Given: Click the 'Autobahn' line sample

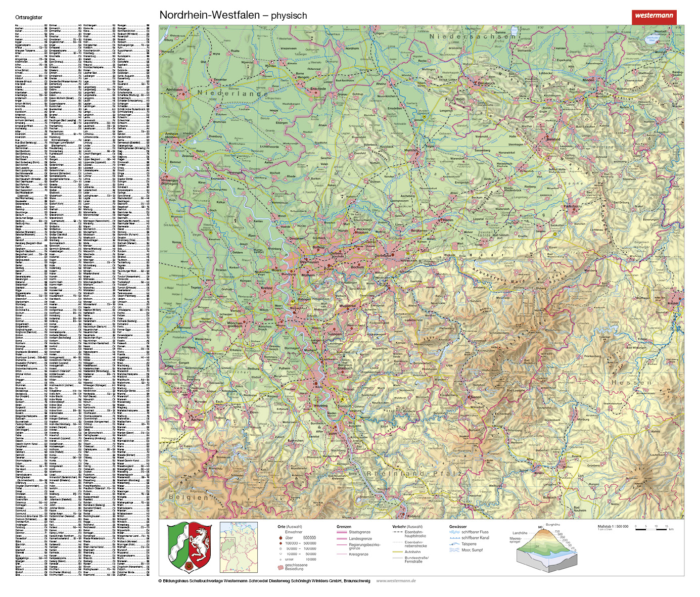Looking at the screenshot, I should click(x=397, y=552).
